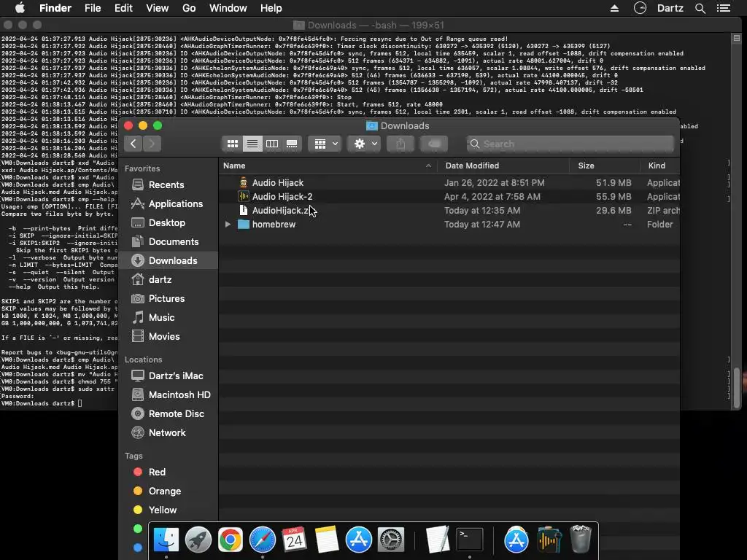
Task: Select the AudioHijack.zip file
Action: (x=449, y=211)
